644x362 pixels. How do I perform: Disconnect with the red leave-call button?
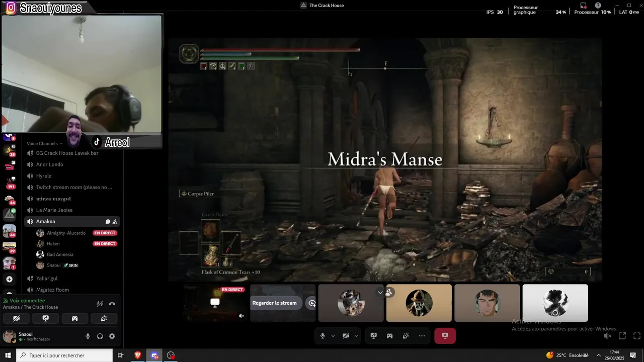pos(445,336)
